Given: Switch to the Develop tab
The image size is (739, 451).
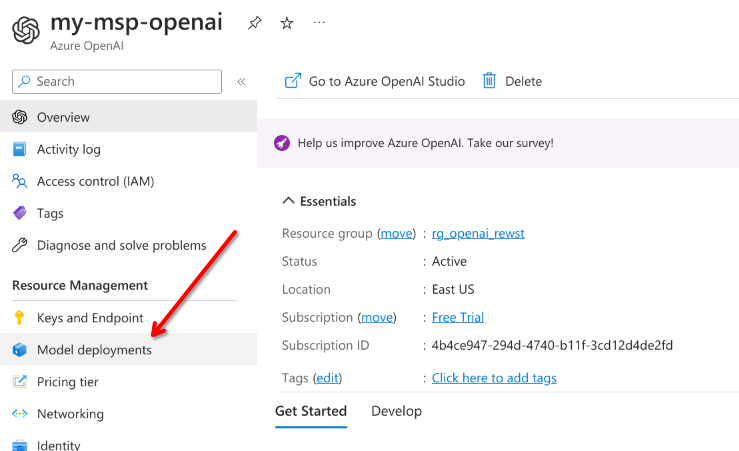Looking at the screenshot, I should click(x=396, y=411).
